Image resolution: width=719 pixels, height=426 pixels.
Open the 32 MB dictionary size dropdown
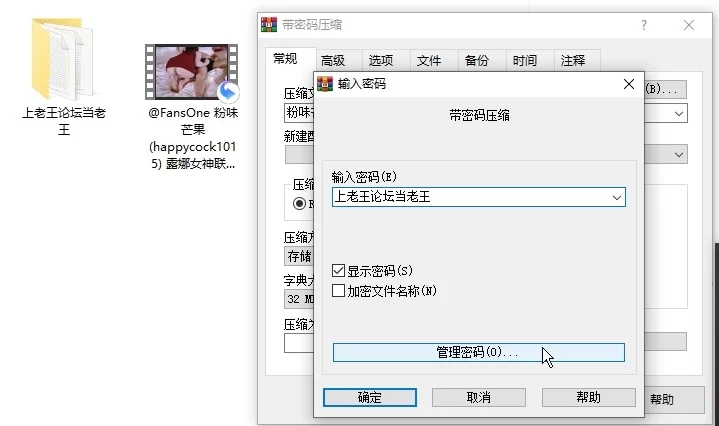point(299,299)
